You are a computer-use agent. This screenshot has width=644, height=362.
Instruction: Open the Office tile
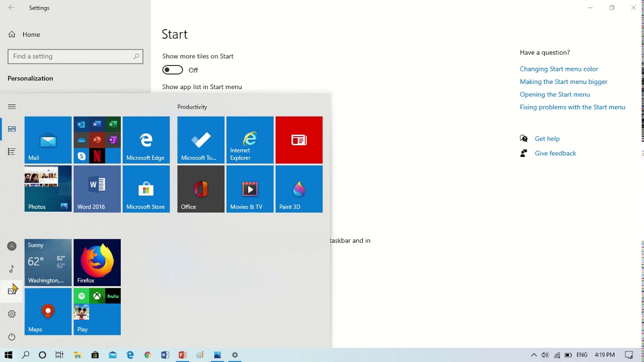tap(201, 189)
